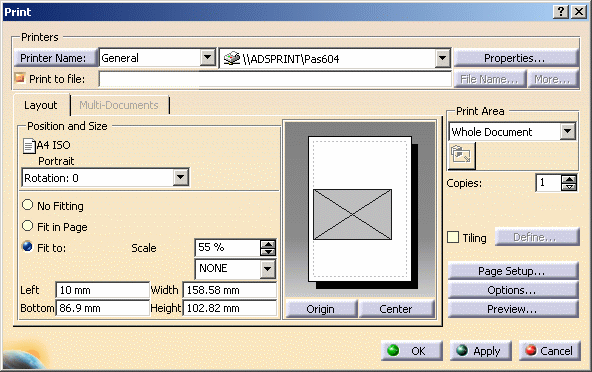Viewport: 592px width, 372px height.
Task: Select the No Fitting radio option
Action: point(28,205)
